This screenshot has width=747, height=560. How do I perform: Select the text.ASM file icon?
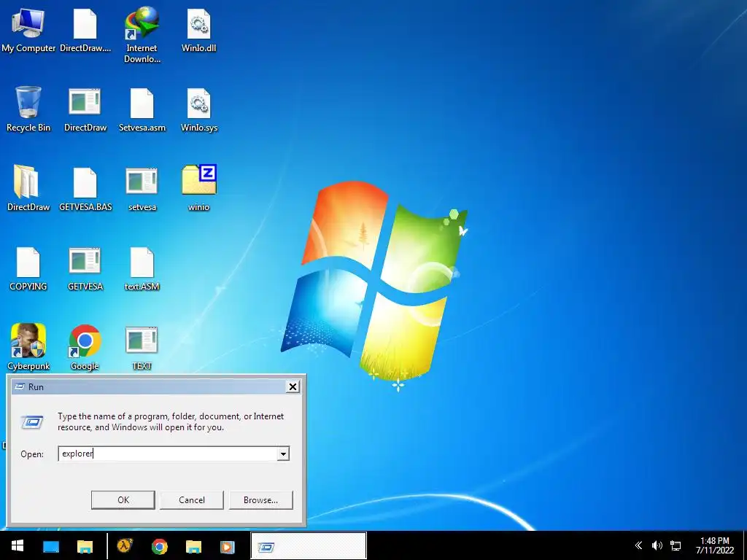pyautogui.click(x=142, y=268)
